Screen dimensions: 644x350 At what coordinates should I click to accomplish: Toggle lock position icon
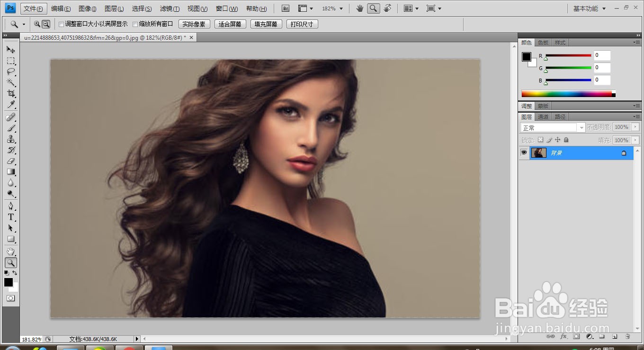[558, 140]
